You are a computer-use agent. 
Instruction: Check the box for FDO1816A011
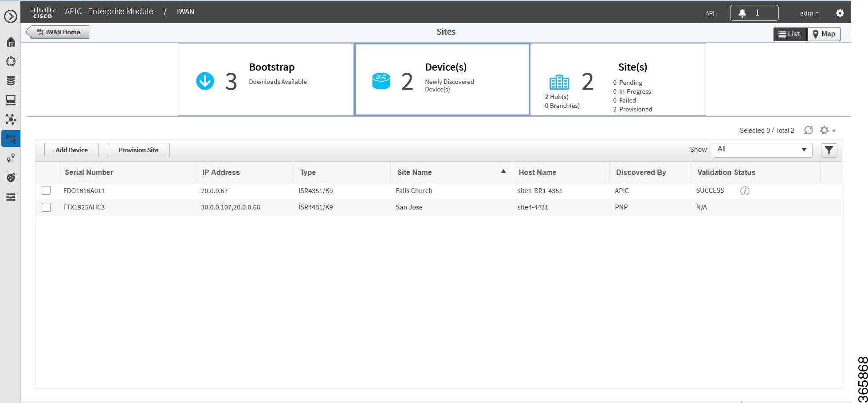(x=46, y=190)
